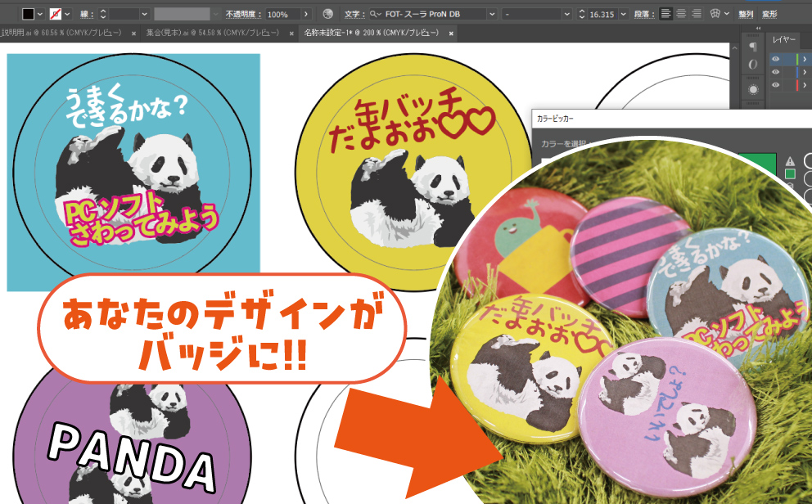Screen dimensions: 812x504
Task: Click the left align paragraph icon
Action: (x=665, y=12)
